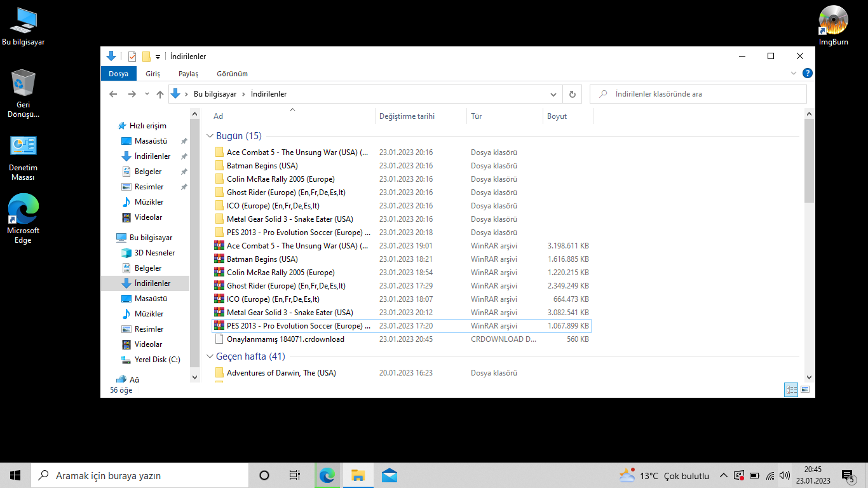868x488 pixels.
Task: Click the taskbar search box
Action: click(x=140, y=475)
